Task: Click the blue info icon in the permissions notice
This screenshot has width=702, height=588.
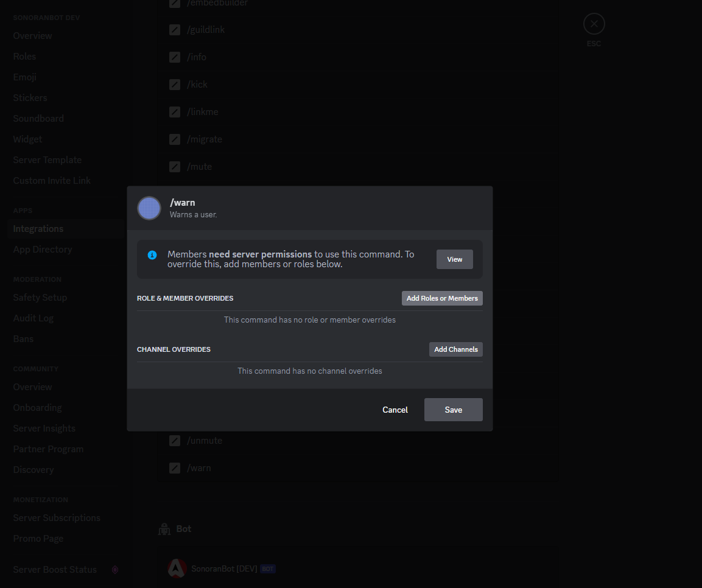Action: tap(152, 255)
